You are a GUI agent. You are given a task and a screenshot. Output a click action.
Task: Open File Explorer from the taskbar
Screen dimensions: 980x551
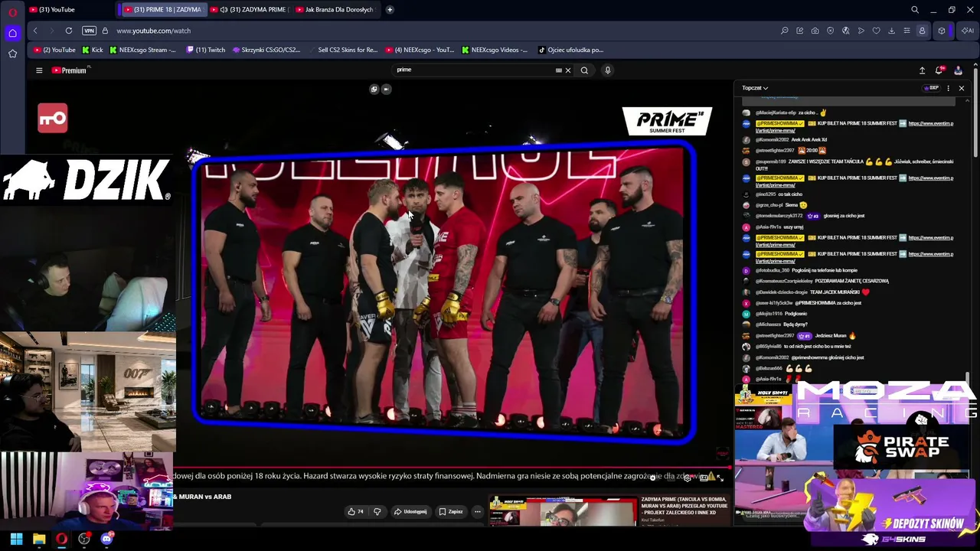[x=39, y=539]
